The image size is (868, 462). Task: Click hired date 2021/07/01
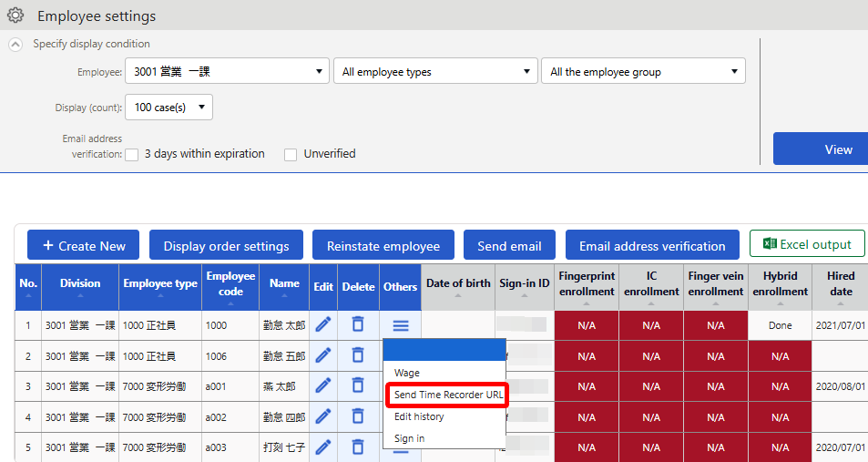(x=841, y=325)
